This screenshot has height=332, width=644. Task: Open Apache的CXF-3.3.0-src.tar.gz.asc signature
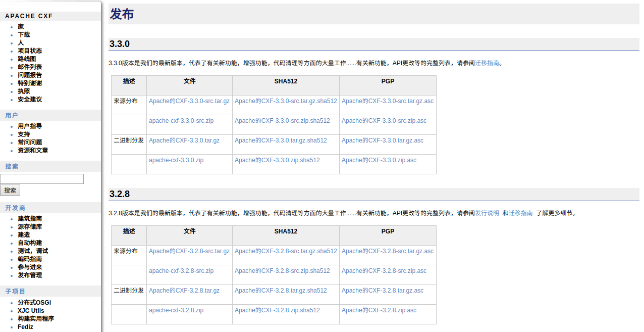pos(388,101)
